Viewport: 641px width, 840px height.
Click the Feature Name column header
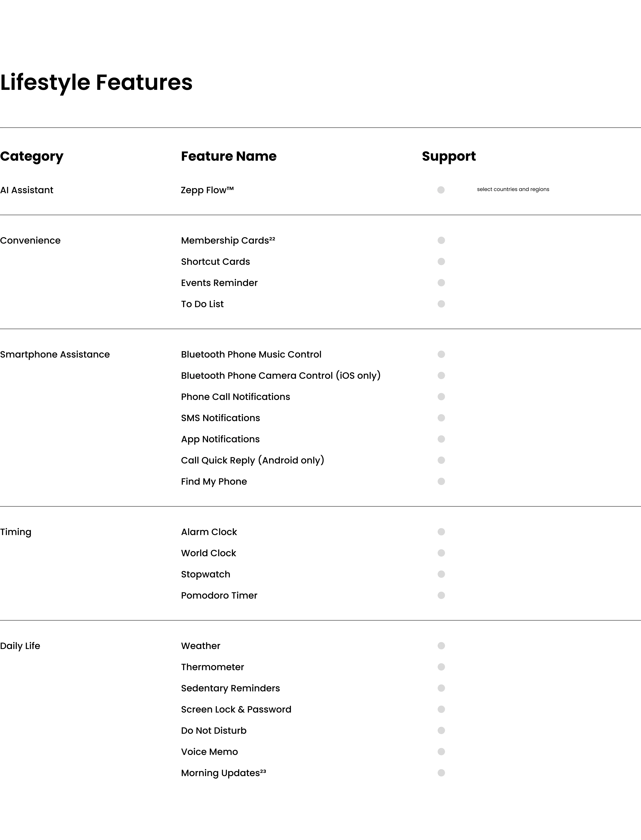[x=229, y=156]
